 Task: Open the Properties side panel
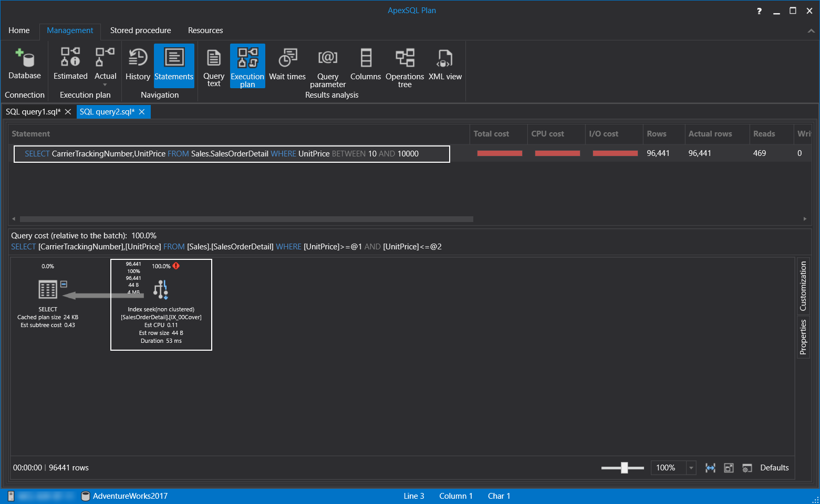(803, 337)
